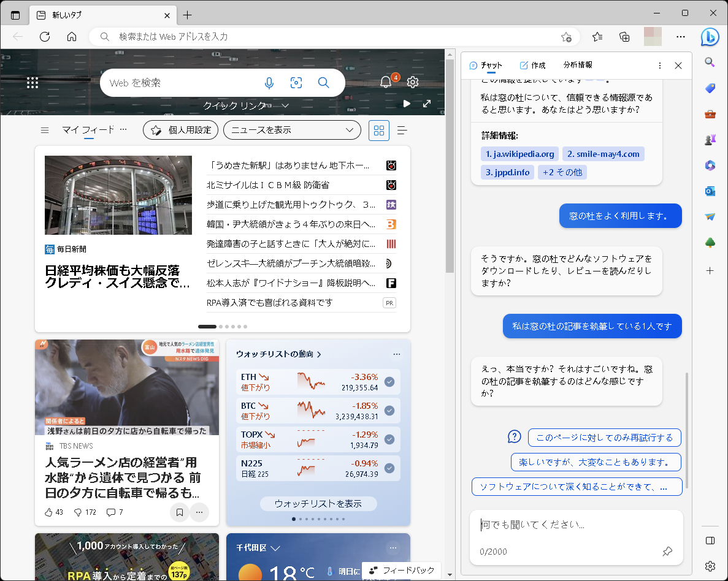
Task: Untrack ETH in the watchlist
Action: tap(389, 381)
